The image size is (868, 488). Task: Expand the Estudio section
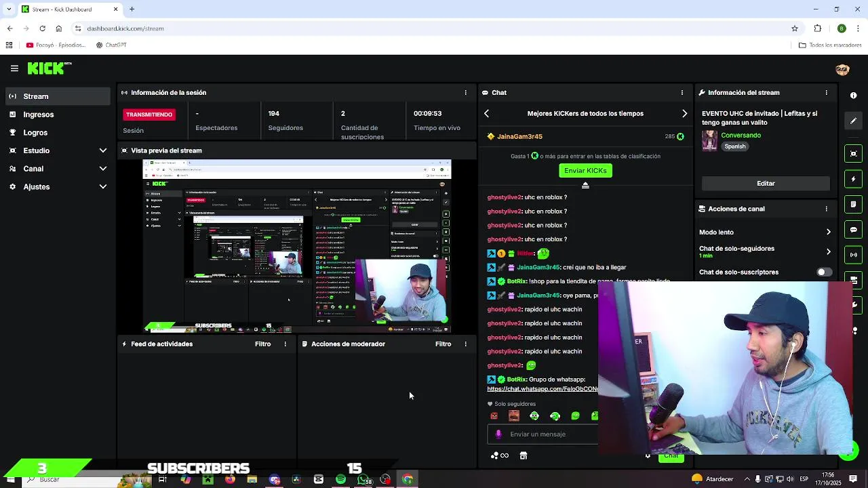(x=57, y=150)
